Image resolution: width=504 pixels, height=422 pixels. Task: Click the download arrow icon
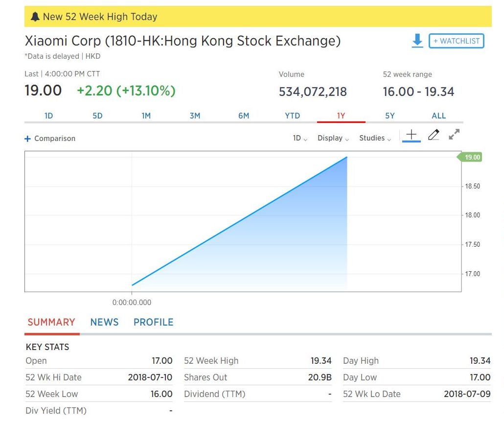pos(417,41)
